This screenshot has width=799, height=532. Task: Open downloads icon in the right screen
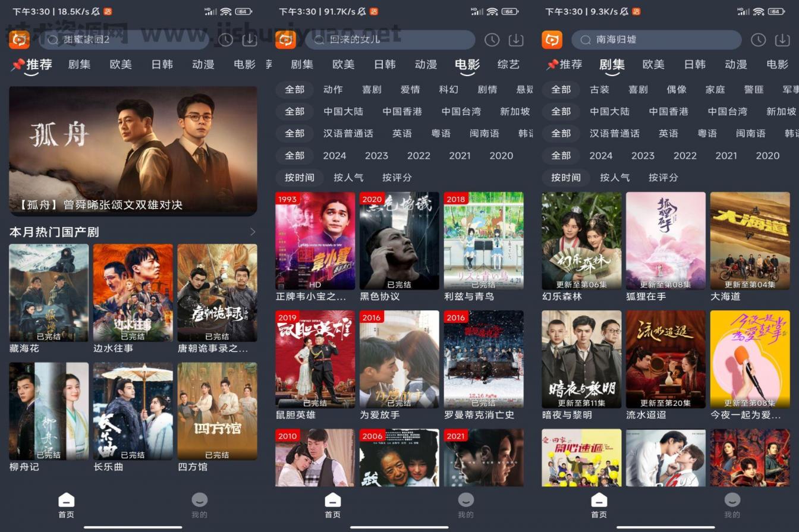[x=782, y=40]
